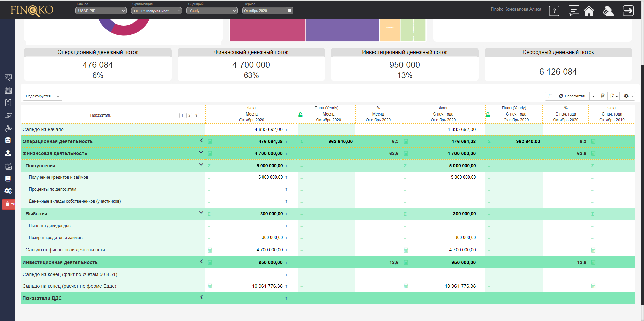Expand the Инвестиционная деятельность row
The width and height of the screenshot is (644, 321).
(x=201, y=261)
